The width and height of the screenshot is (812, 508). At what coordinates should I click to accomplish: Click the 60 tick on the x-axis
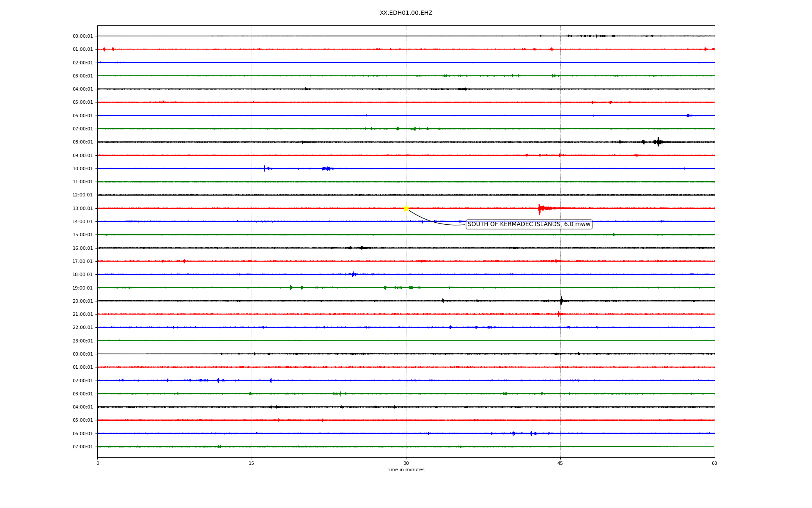[x=714, y=463]
